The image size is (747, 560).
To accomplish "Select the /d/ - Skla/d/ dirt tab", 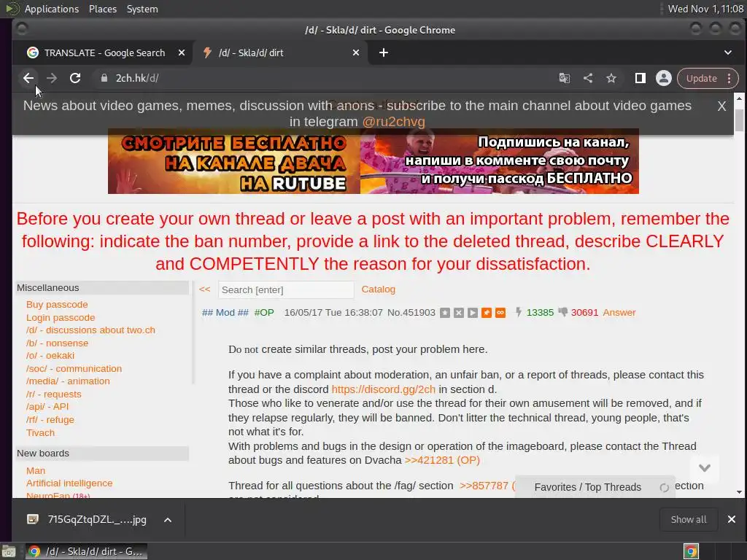I will click(x=280, y=52).
